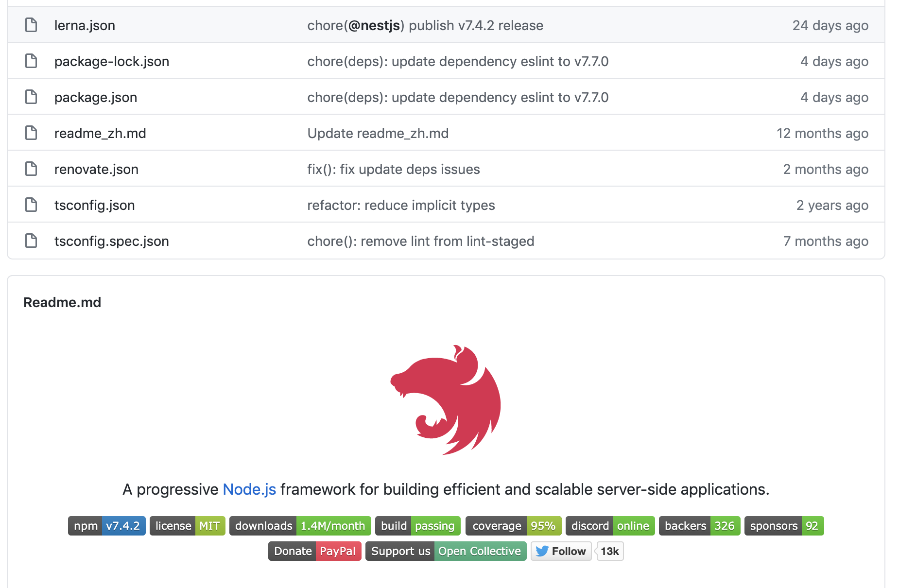Click the Donate PayPal badge
899x588 pixels.
[x=315, y=551]
